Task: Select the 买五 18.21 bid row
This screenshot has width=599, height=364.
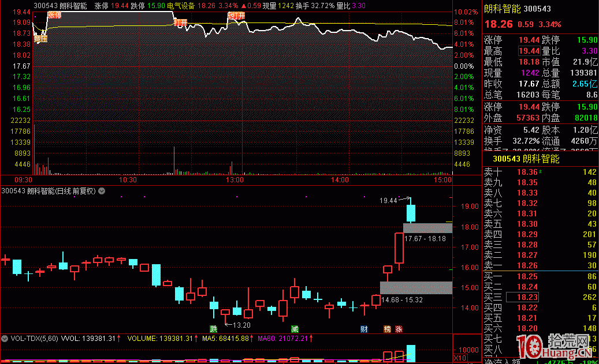Action: pyautogui.click(x=540, y=318)
